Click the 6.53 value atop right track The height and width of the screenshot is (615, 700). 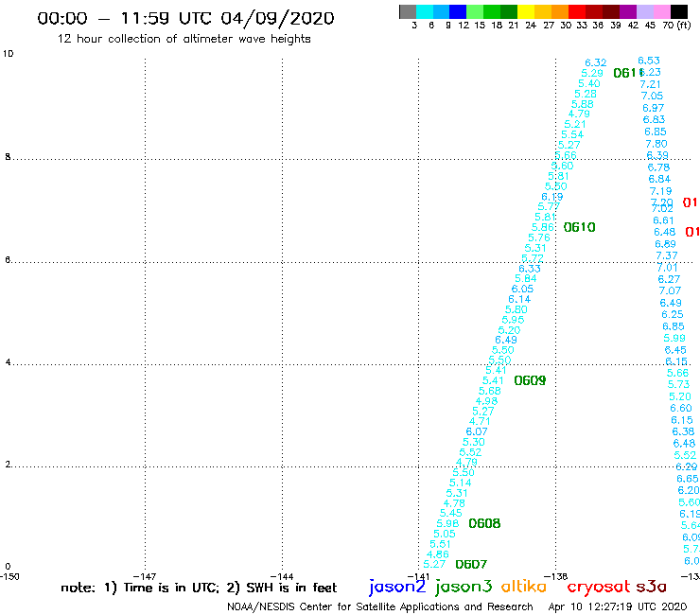click(x=649, y=61)
